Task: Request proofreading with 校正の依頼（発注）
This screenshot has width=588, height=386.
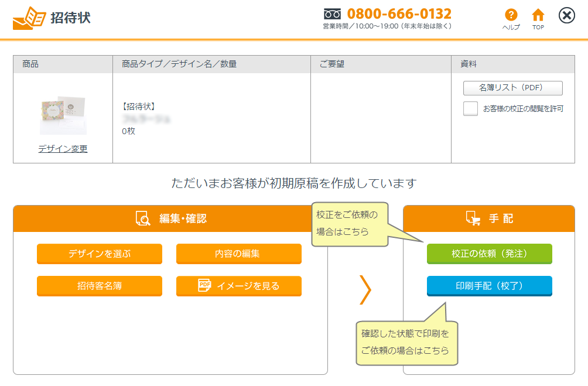Action: click(489, 254)
